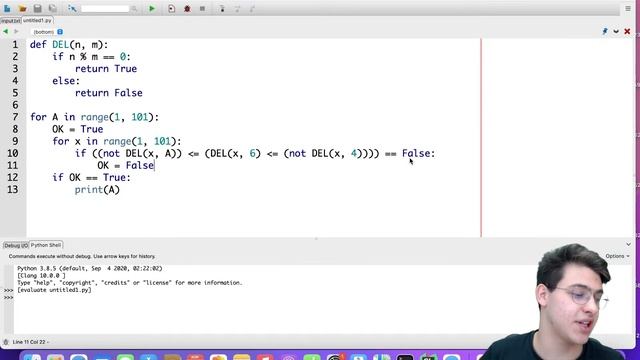Click line number 6 in the gutter
640x360 pixels.
click(15, 105)
